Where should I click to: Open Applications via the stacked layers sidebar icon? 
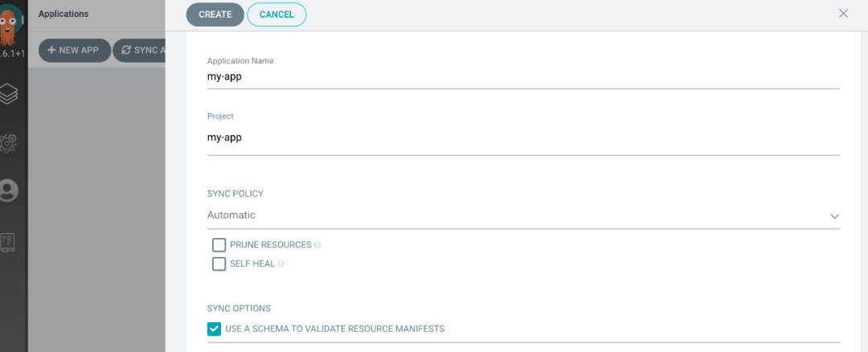[x=9, y=94]
